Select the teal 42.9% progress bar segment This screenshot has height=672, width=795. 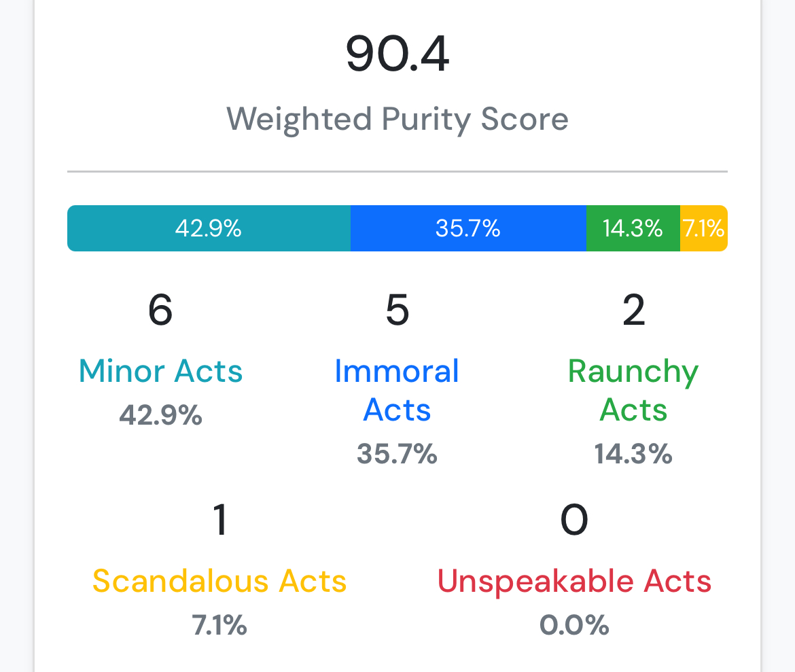coord(209,228)
